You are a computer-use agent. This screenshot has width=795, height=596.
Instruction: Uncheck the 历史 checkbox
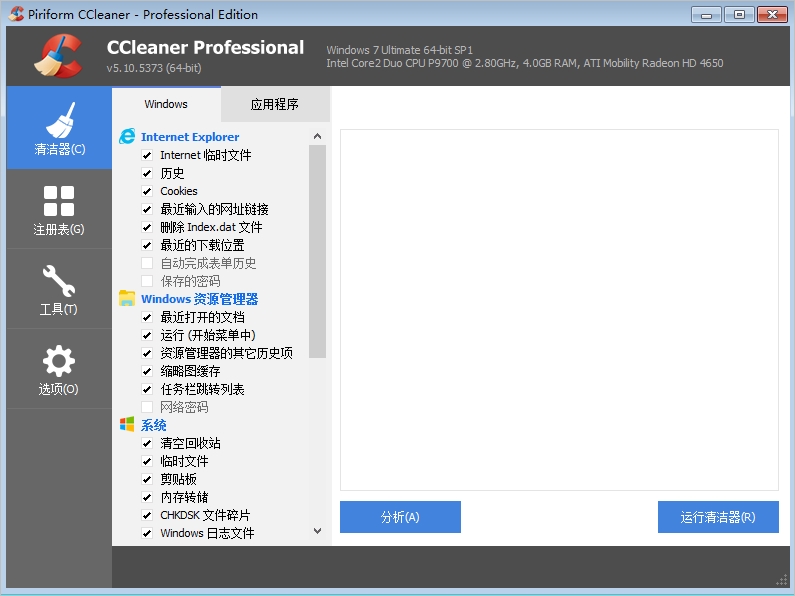pyautogui.click(x=147, y=173)
